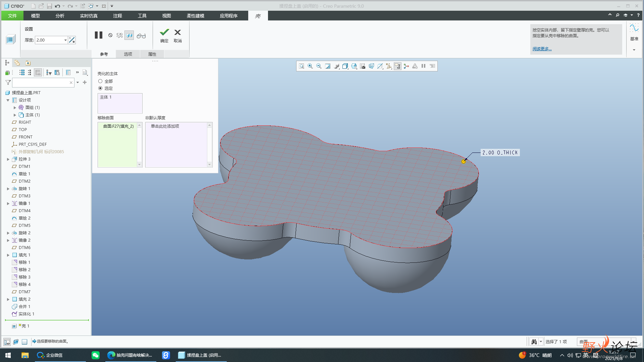Image resolution: width=644 pixels, height=362 pixels.
Task: Click 基准 datum button
Action: 634,32
